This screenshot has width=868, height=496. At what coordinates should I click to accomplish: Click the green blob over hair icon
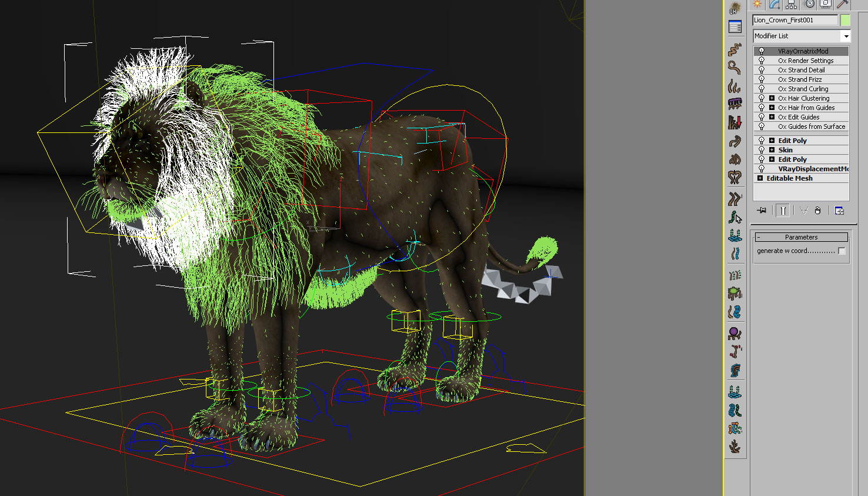[x=735, y=292]
